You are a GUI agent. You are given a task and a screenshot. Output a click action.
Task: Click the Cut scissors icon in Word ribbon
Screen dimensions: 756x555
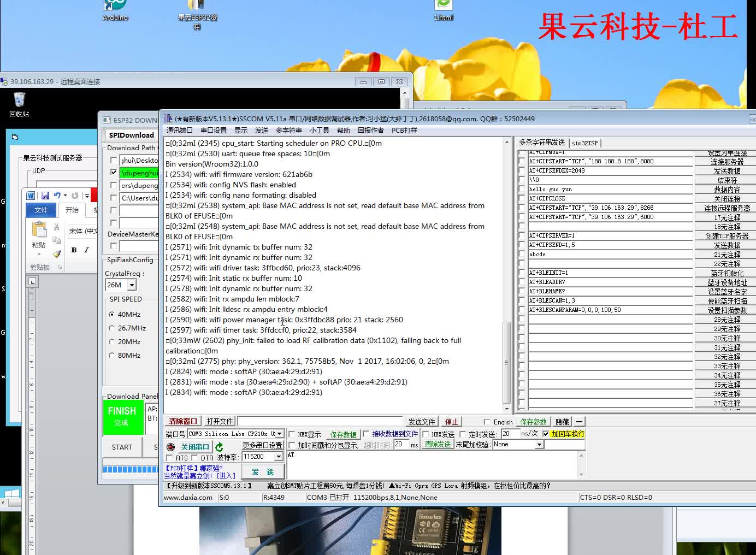pyautogui.click(x=56, y=227)
